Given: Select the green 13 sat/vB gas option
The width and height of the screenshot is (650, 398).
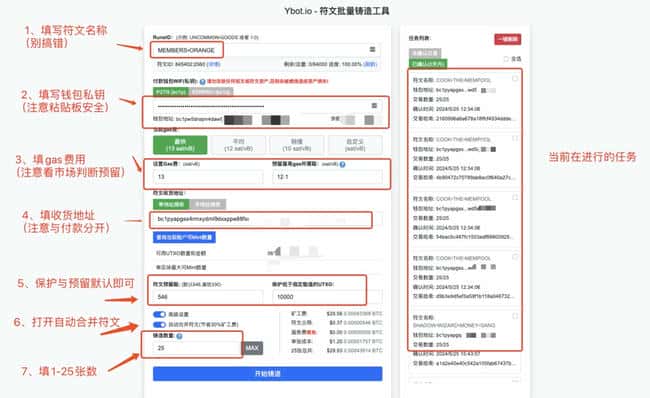Looking at the screenshot, I should tap(180, 145).
